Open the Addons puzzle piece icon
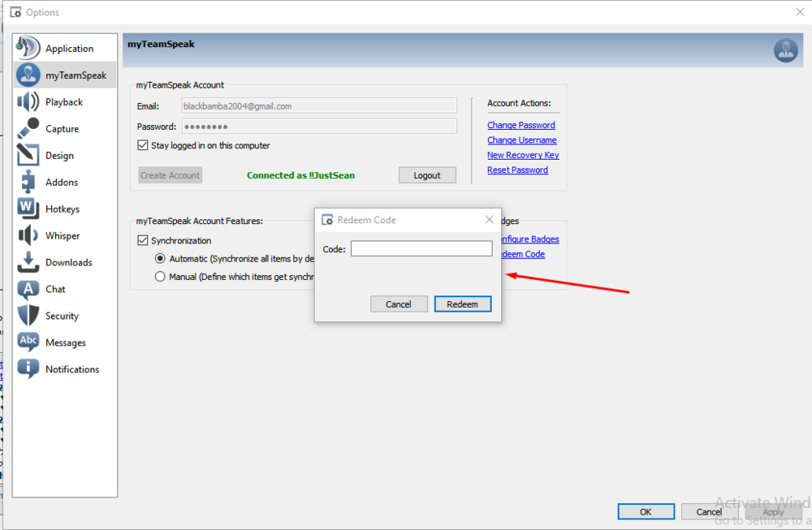 tap(28, 183)
